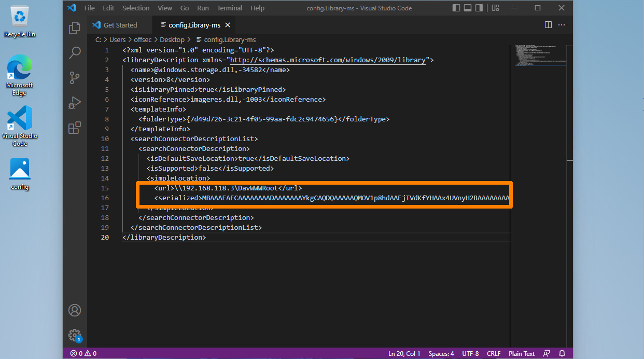Open the Terminal menu
Image resolution: width=644 pixels, height=359 pixels.
coord(230,8)
